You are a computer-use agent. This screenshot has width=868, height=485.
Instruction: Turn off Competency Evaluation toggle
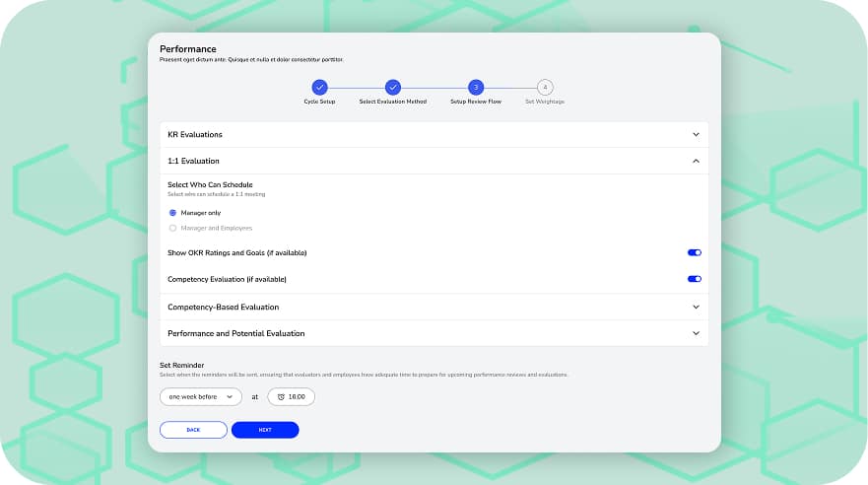click(695, 279)
